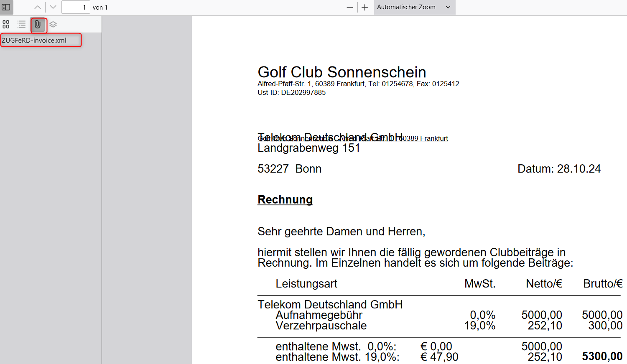
Task: Click the Brutto value '300,00' for Verzehrpauschale
Action: tap(605, 326)
